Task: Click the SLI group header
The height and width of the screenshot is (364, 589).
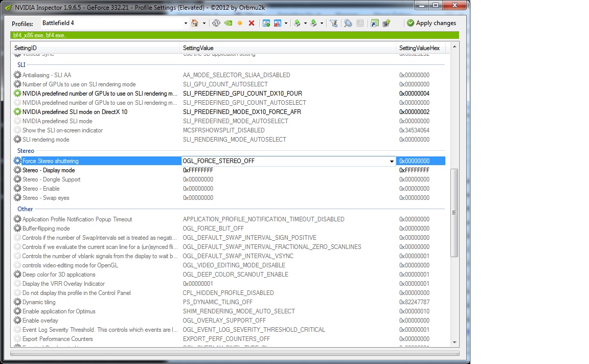Action: click(x=21, y=64)
